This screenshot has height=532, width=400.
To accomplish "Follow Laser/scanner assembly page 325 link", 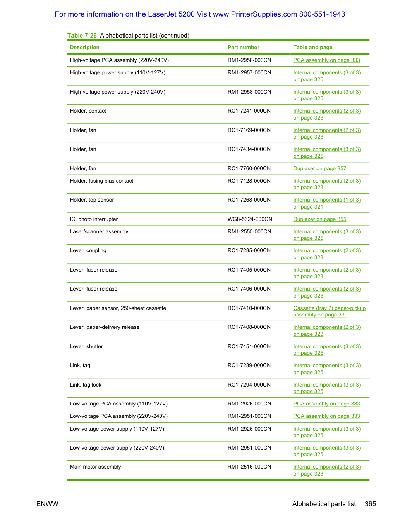I will tap(327, 235).
